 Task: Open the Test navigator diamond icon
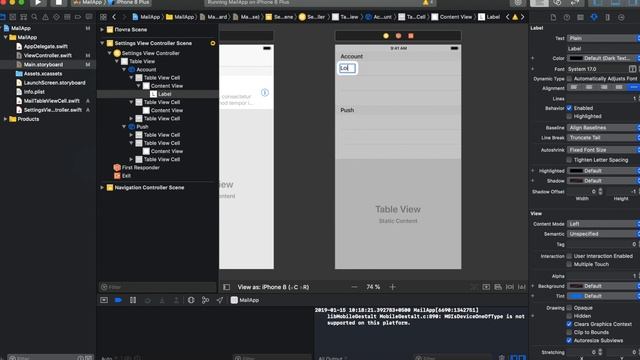point(56,17)
